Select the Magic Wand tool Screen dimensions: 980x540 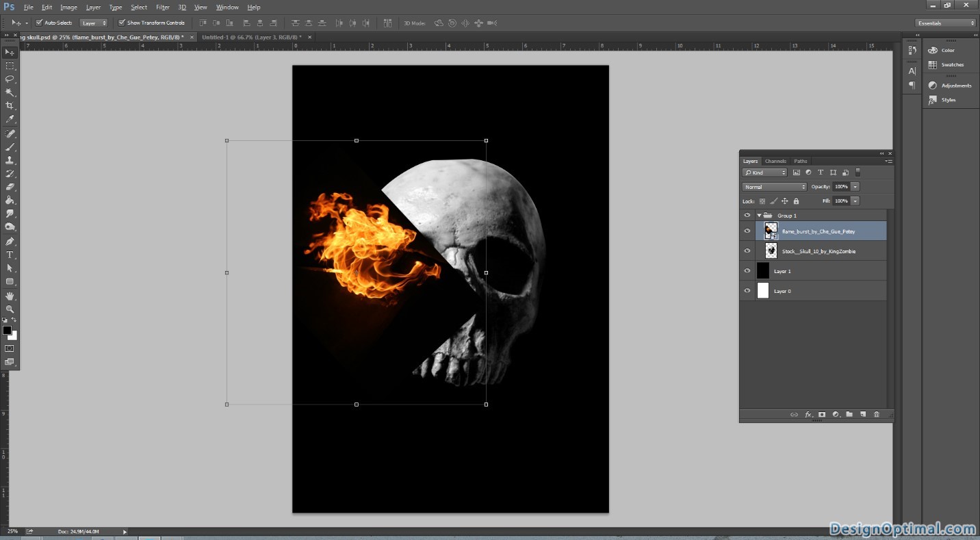10,92
